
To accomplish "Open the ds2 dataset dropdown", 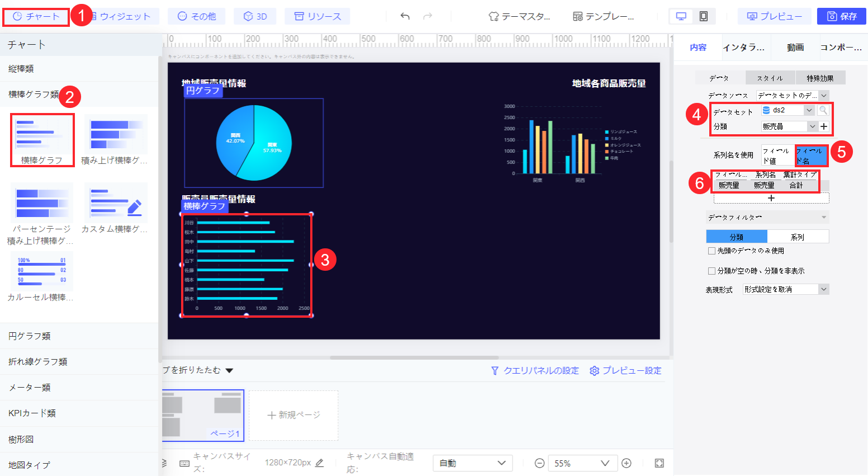I will [788, 110].
